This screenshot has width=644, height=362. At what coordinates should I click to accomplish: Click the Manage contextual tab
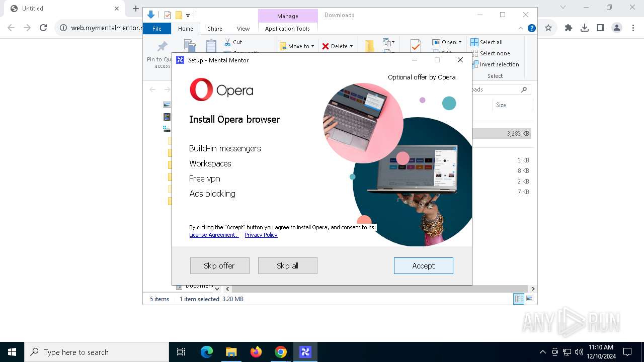tap(288, 16)
